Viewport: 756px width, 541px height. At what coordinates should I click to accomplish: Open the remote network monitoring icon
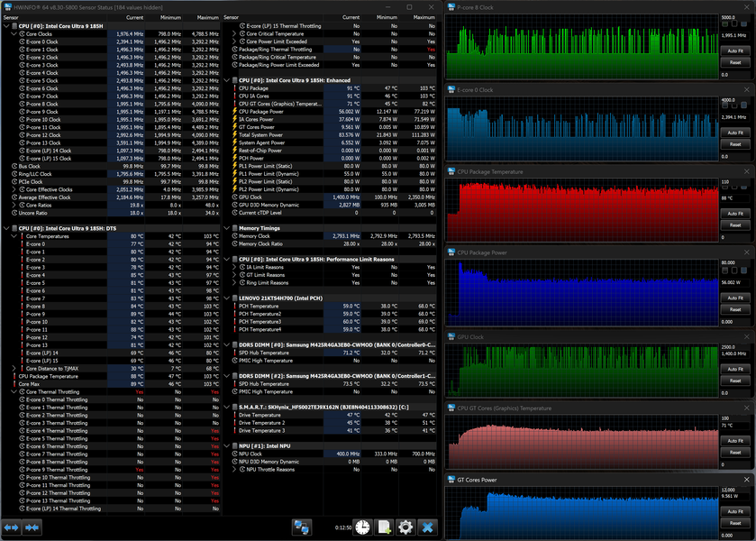coord(302,527)
